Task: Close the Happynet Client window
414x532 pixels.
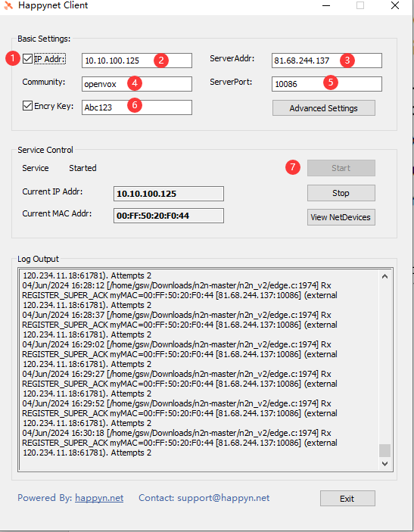Action: (x=395, y=5)
